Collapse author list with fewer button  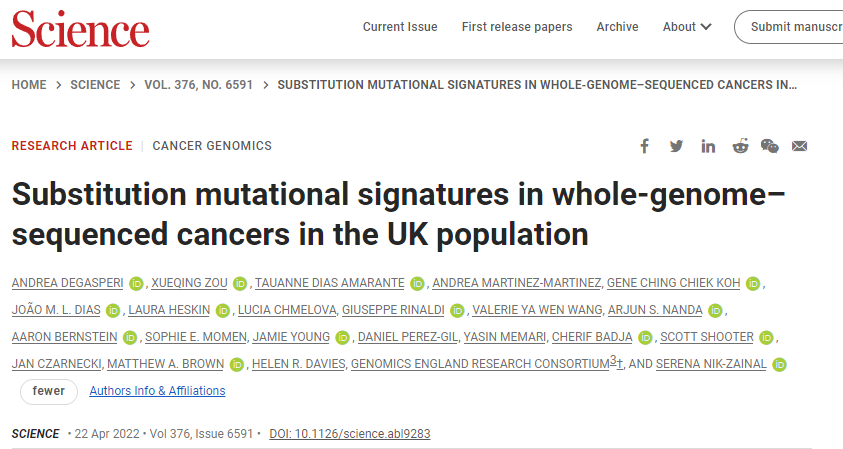pos(49,391)
